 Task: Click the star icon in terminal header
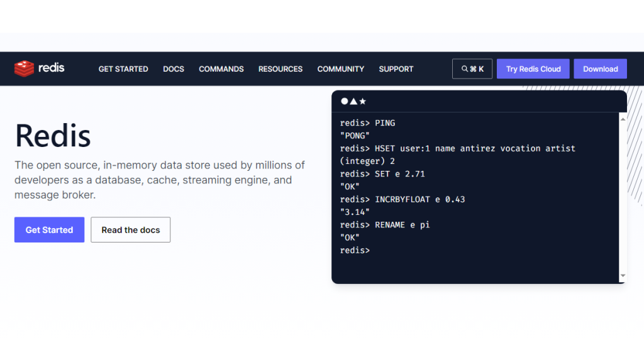point(362,101)
